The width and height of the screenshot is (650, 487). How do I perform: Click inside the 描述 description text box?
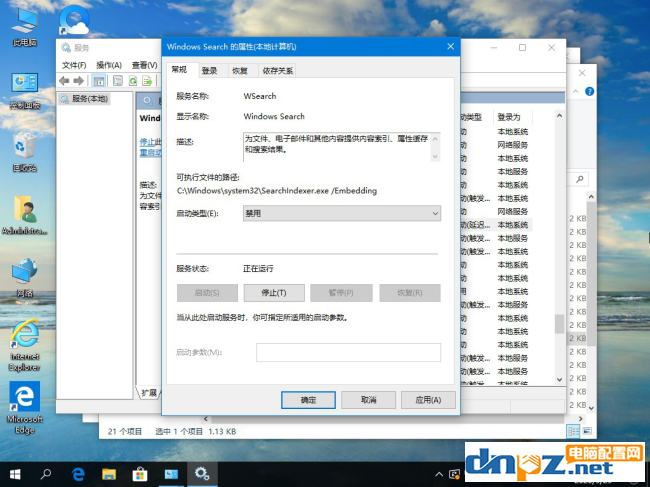pyautogui.click(x=337, y=147)
